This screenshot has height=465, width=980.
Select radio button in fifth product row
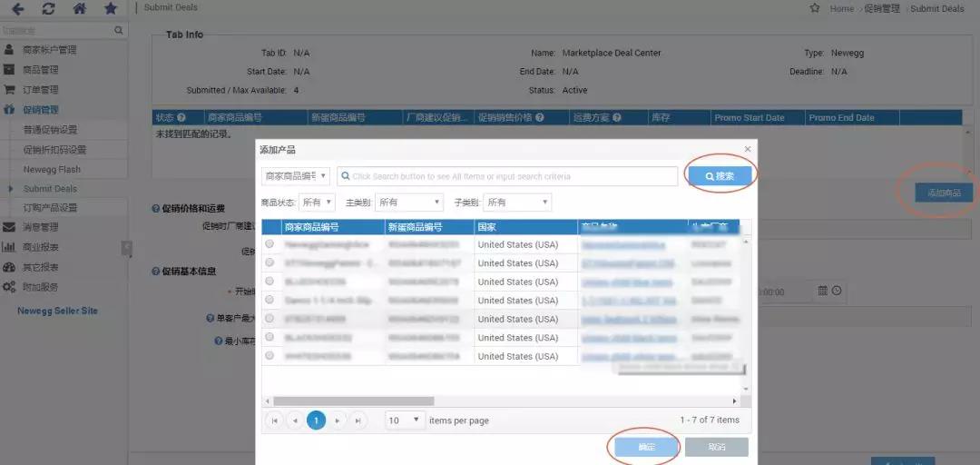269,318
